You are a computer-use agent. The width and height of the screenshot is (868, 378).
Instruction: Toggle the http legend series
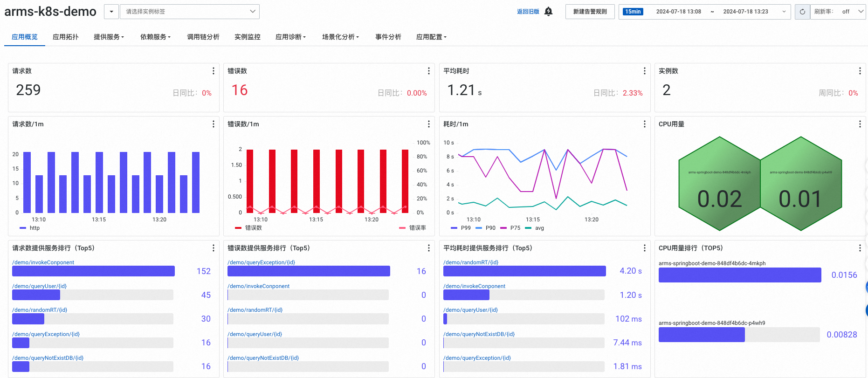tap(30, 228)
